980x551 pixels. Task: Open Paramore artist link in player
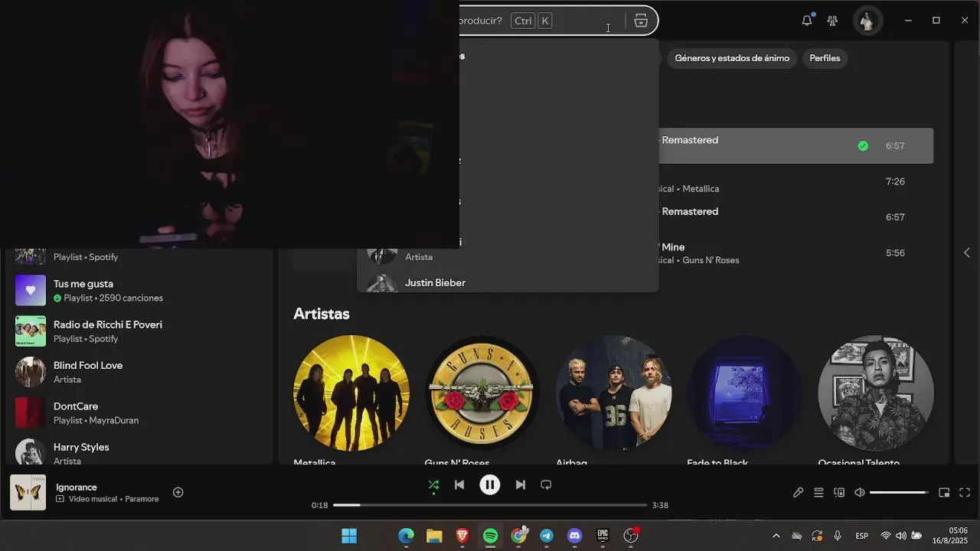point(142,499)
